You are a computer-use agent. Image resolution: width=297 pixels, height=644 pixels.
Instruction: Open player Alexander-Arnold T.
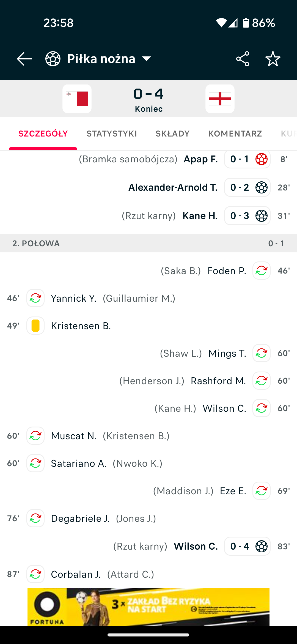click(173, 187)
